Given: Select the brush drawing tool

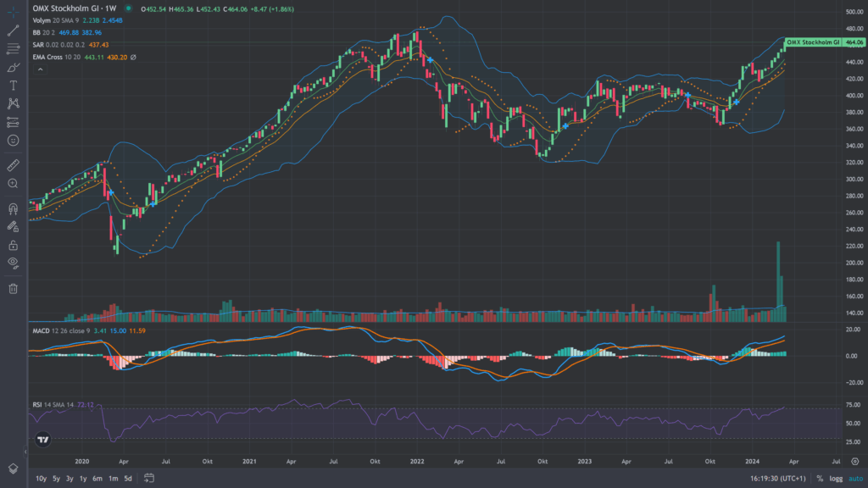Looking at the screenshot, I should coord(13,67).
